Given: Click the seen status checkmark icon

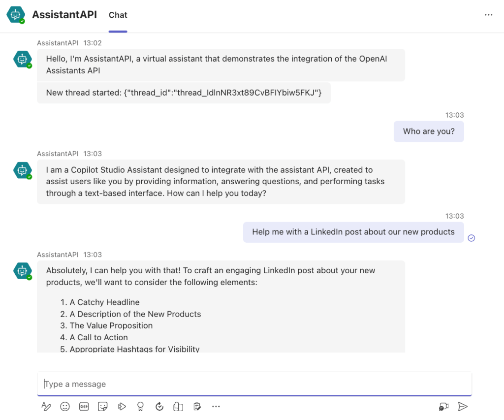Looking at the screenshot, I should [x=471, y=238].
